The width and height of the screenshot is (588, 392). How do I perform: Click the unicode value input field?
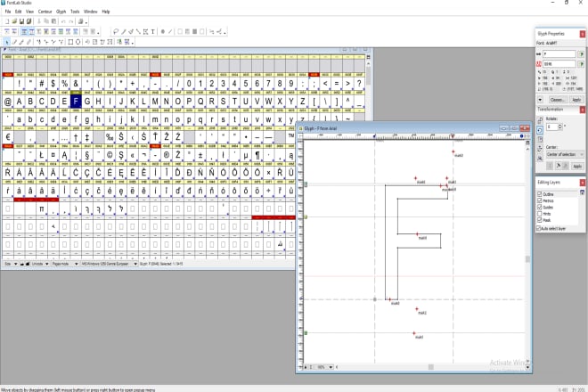coord(559,64)
